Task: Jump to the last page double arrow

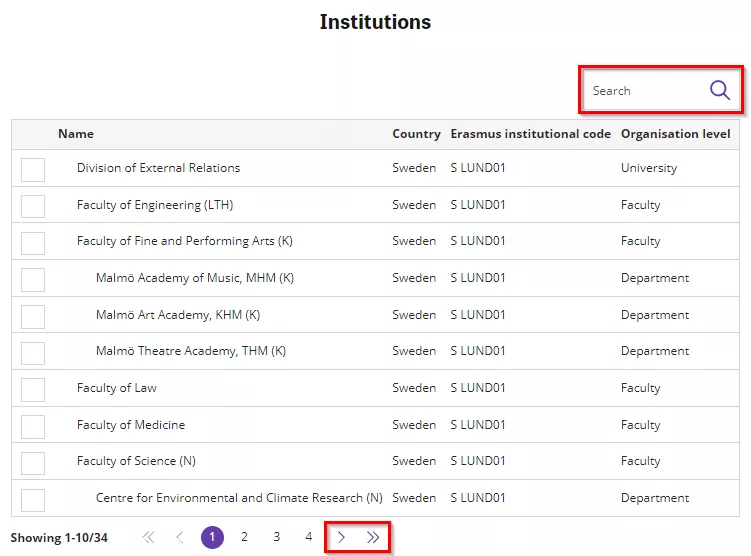Action: click(x=373, y=537)
